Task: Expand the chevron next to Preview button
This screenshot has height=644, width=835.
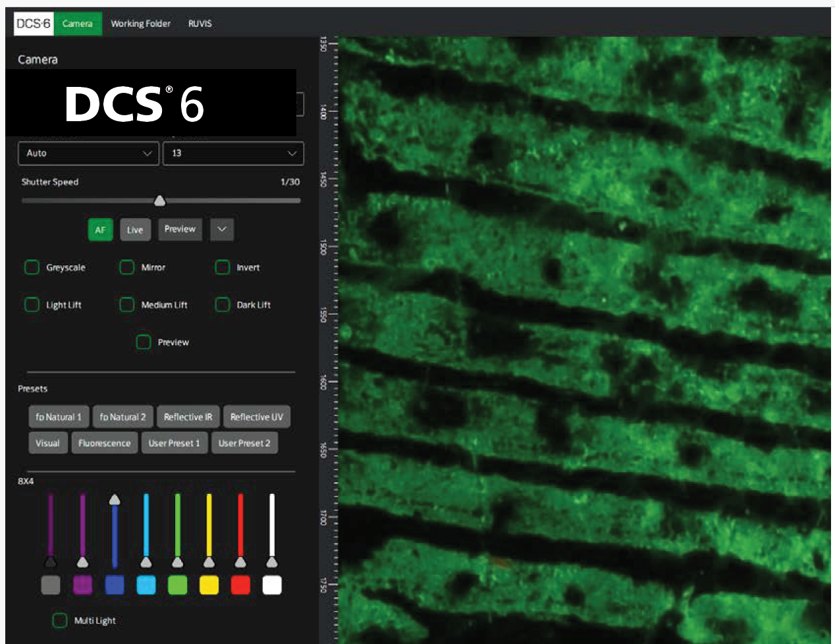Action: (x=222, y=229)
